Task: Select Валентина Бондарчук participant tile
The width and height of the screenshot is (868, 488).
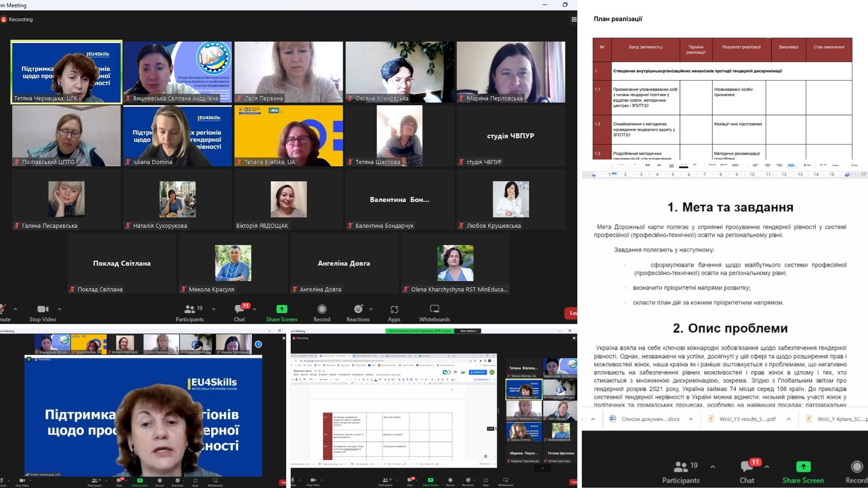Action: point(400,200)
